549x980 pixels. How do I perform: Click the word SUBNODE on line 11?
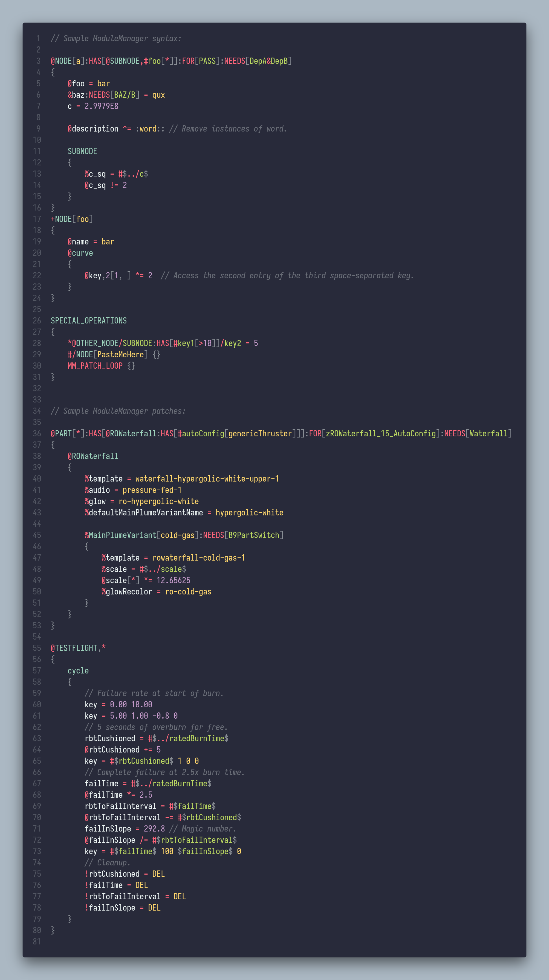point(82,151)
